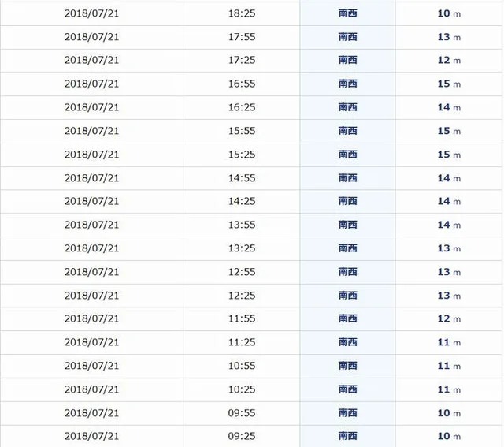Select the 13 m value at 12:25
504x447 pixels.
449,296
